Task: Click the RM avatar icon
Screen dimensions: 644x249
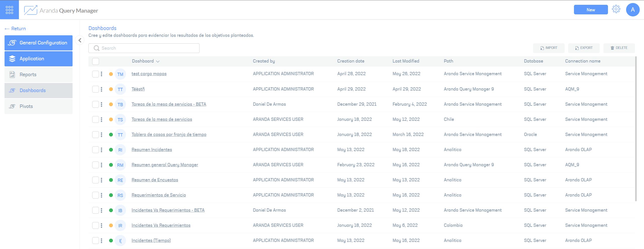Action: point(120,165)
